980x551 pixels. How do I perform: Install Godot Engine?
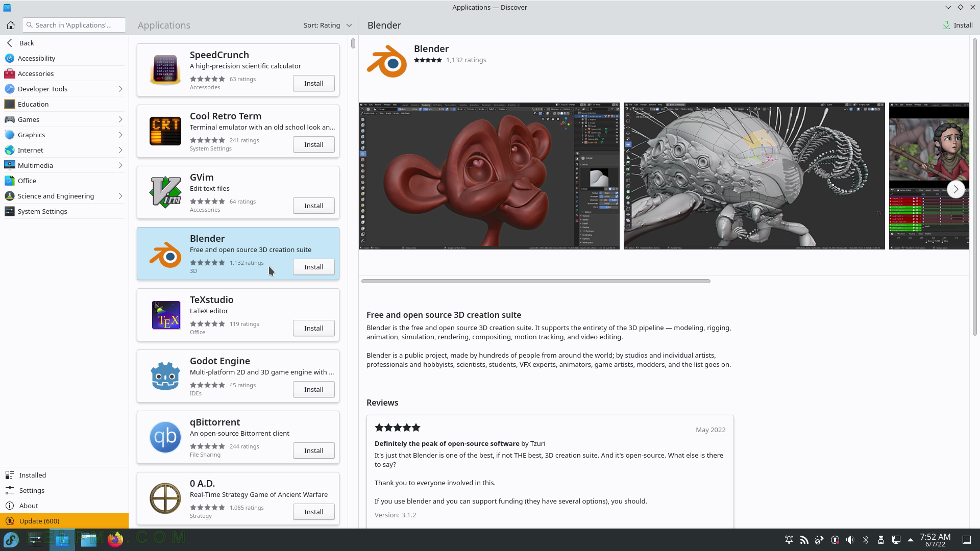coord(313,389)
